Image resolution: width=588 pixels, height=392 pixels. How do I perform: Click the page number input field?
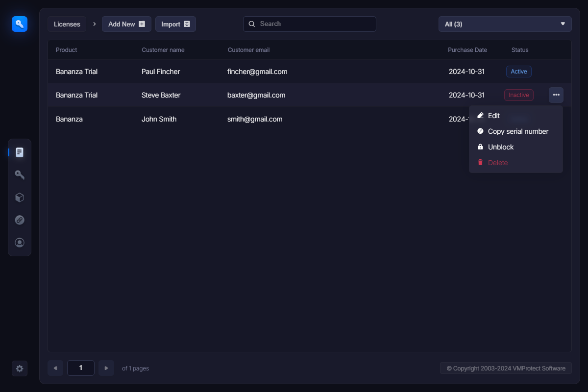(x=81, y=368)
